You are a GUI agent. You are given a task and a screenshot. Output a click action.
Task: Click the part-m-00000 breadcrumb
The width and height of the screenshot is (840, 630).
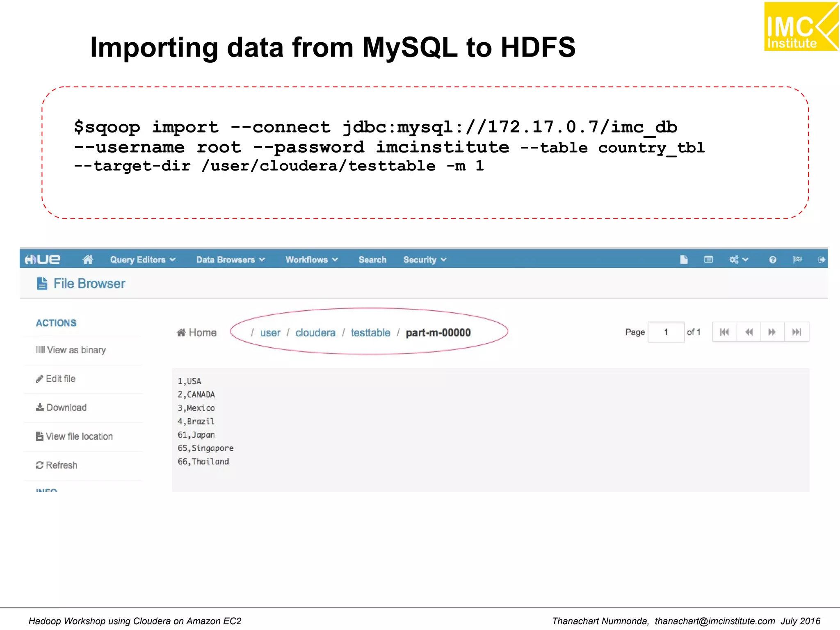pyautogui.click(x=438, y=333)
